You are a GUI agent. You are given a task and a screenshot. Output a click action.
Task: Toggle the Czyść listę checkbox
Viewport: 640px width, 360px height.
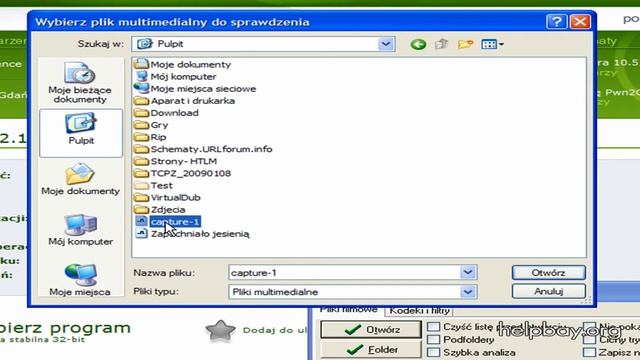point(433,327)
